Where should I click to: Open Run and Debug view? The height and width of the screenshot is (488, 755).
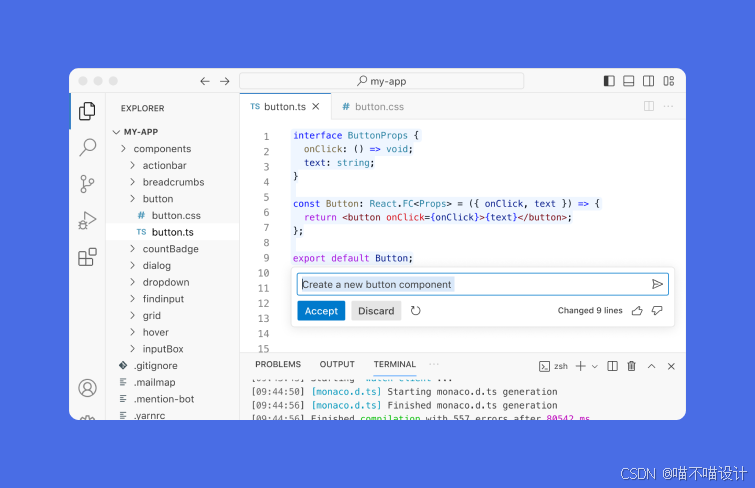[87, 221]
